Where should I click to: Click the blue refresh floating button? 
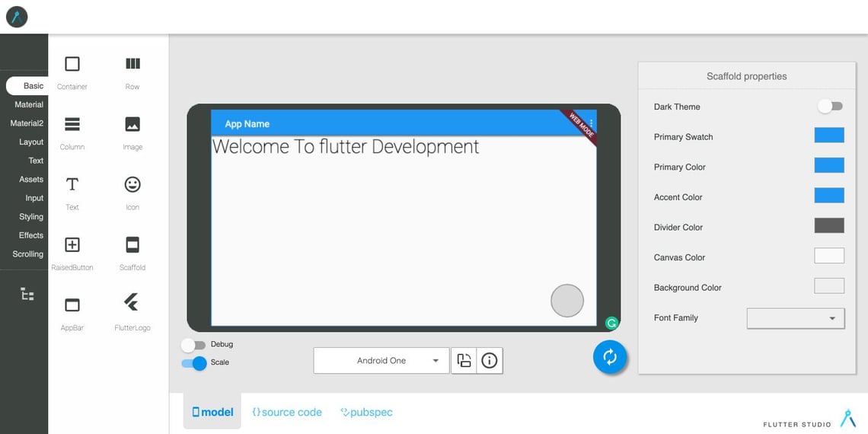(x=609, y=357)
